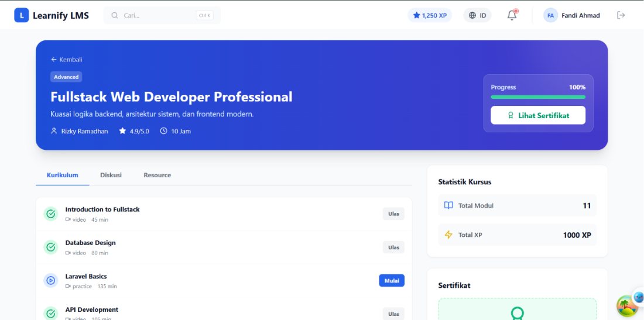The image size is (644, 320).
Task: Click the Learnify LMS logo icon
Action: click(x=21, y=15)
